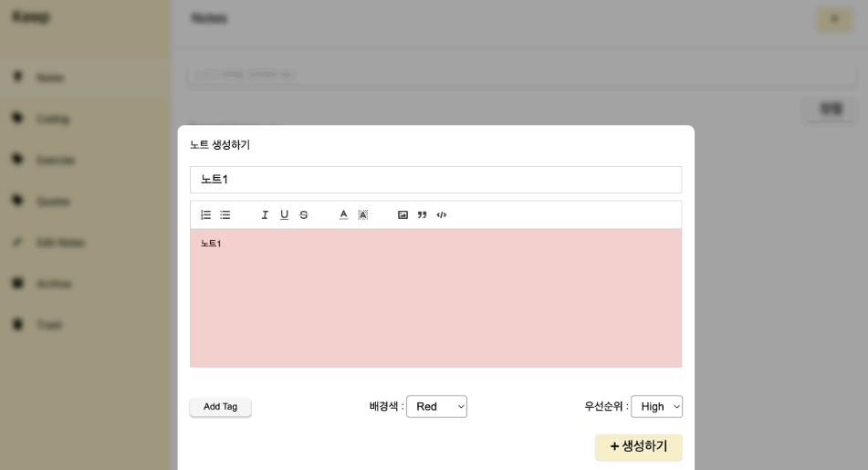Click inside the pink note body editor

click(435, 298)
